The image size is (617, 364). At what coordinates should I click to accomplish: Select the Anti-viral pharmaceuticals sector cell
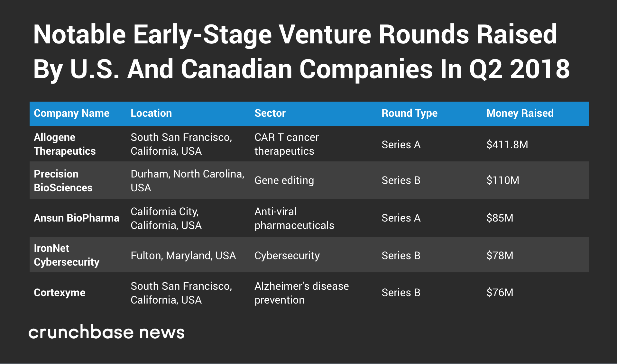pos(294,218)
